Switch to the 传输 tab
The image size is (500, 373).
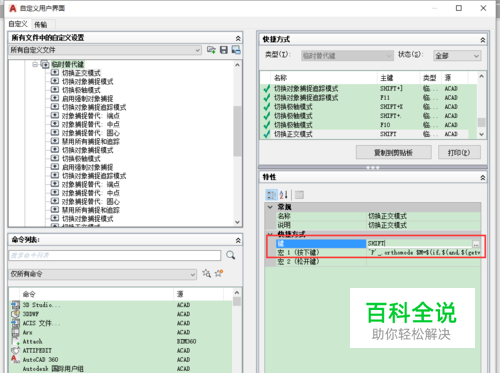(41, 24)
